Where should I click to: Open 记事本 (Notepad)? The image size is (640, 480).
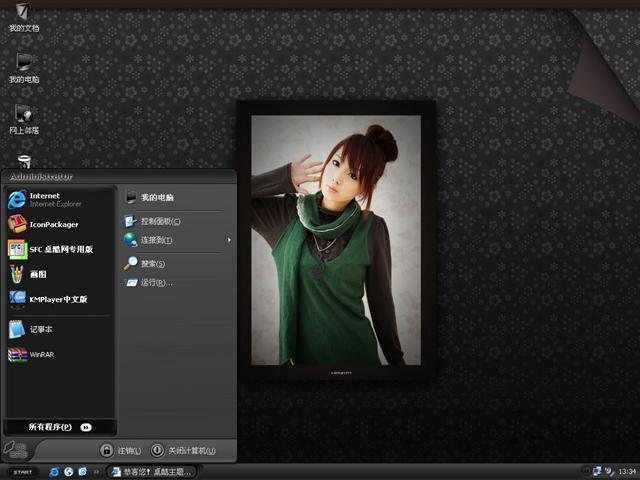[x=40, y=329]
